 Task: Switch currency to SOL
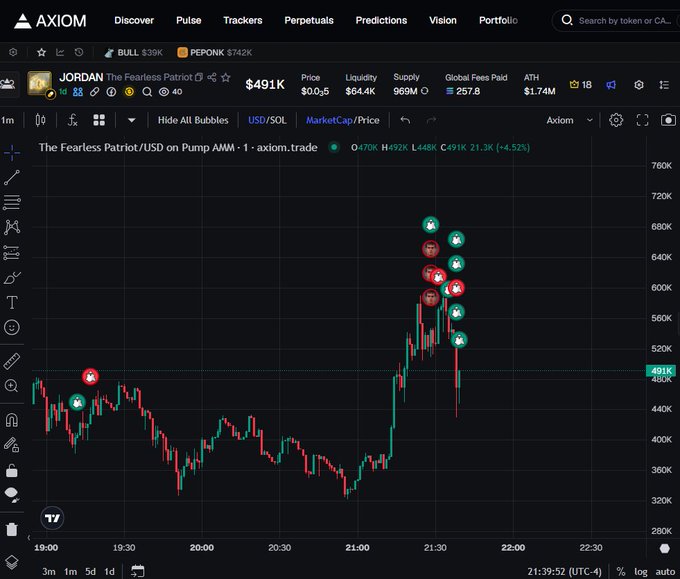point(278,120)
